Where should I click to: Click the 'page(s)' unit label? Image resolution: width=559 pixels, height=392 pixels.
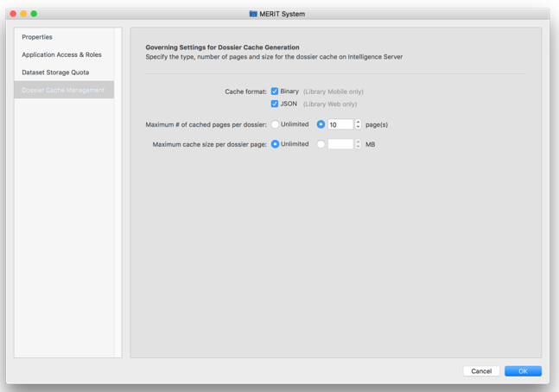click(377, 124)
